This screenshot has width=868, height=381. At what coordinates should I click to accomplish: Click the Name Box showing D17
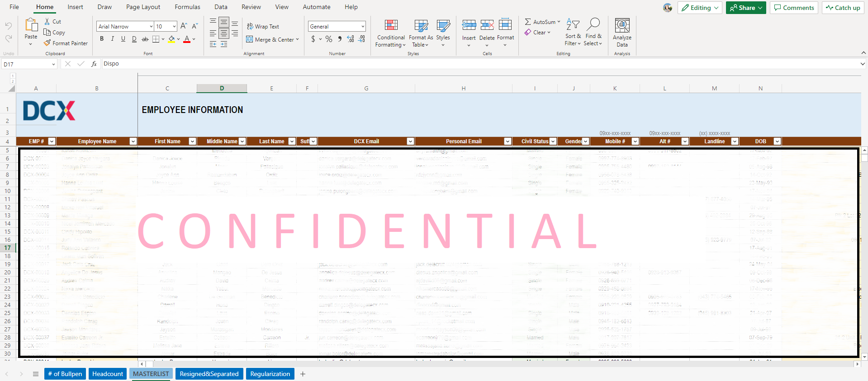point(29,64)
